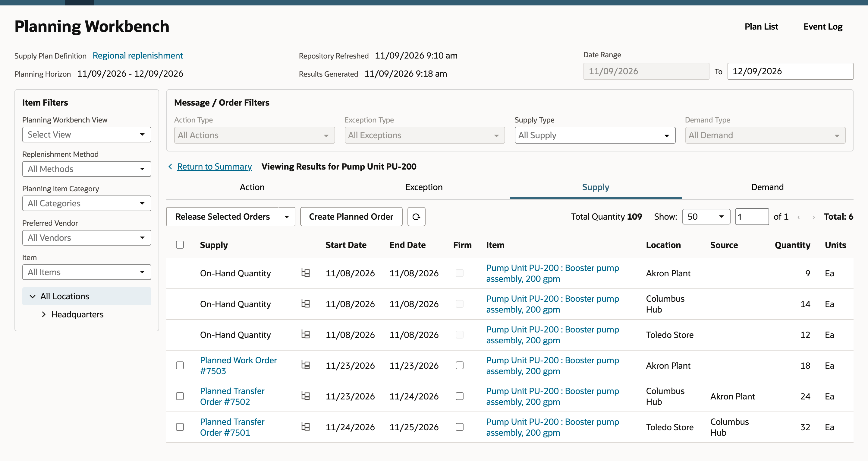
Task: Go to the previous results page arrow
Action: pyautogui.click(x=799, y=217)
